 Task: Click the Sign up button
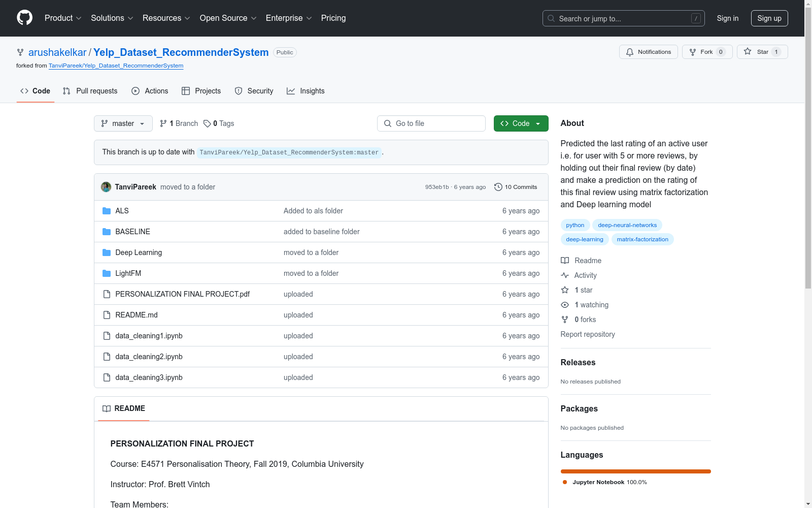pyautogui.click(x=769, y=18)
